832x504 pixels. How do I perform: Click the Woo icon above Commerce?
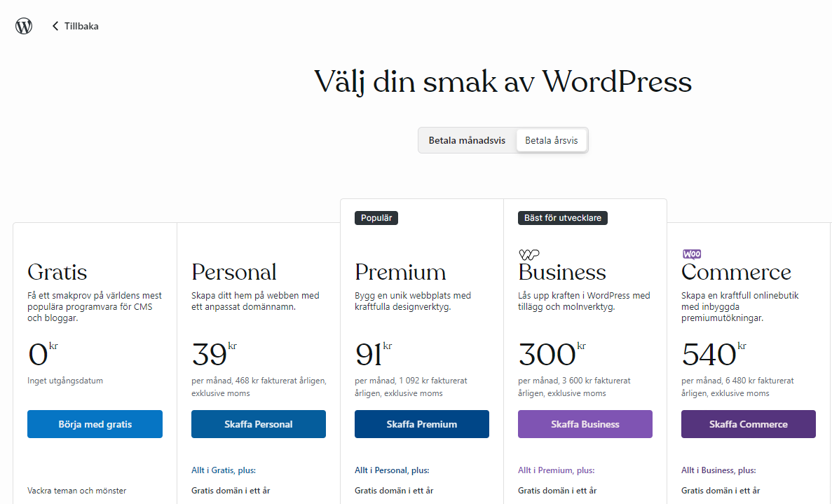[x=693, y=254]
